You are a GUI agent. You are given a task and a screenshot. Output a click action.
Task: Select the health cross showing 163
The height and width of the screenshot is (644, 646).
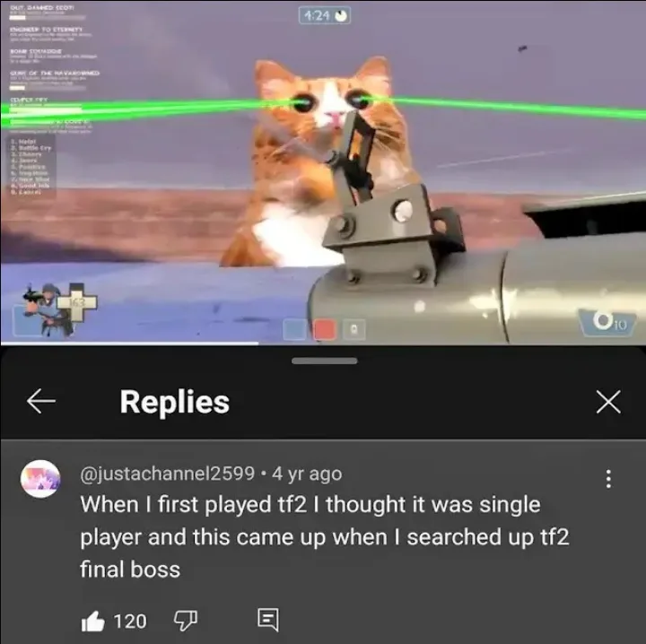click(76, 302)
